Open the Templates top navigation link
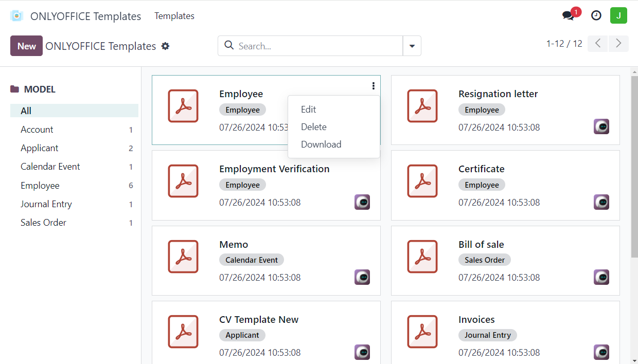The image size is (638, 364). click(x=174, y=16)
